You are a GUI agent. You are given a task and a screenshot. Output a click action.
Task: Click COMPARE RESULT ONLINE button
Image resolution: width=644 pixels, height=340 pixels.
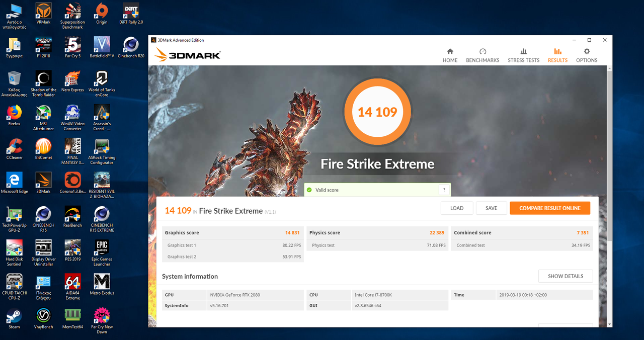(550, 208)
